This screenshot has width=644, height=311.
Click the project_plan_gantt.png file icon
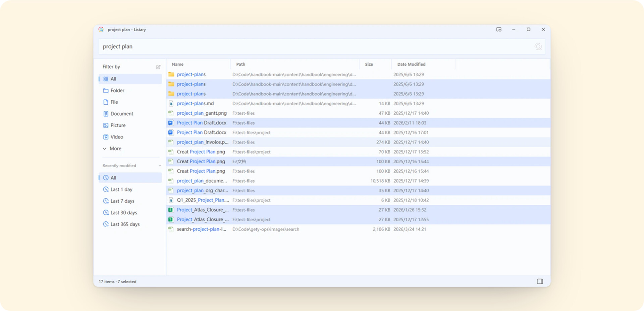171,113
